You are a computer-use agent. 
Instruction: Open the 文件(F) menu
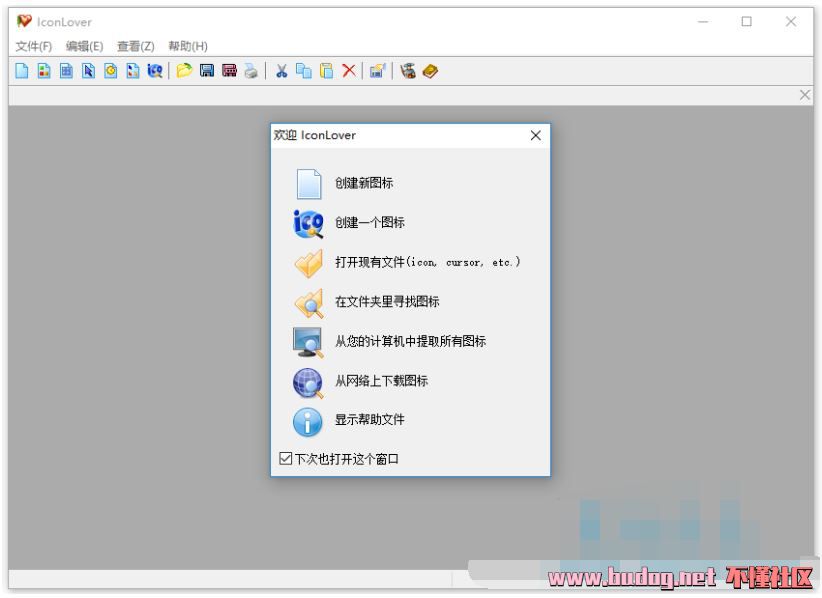34,46
